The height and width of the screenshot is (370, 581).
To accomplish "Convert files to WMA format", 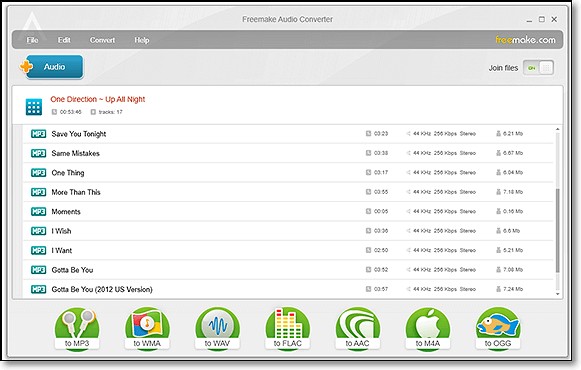I will (147, 329).
